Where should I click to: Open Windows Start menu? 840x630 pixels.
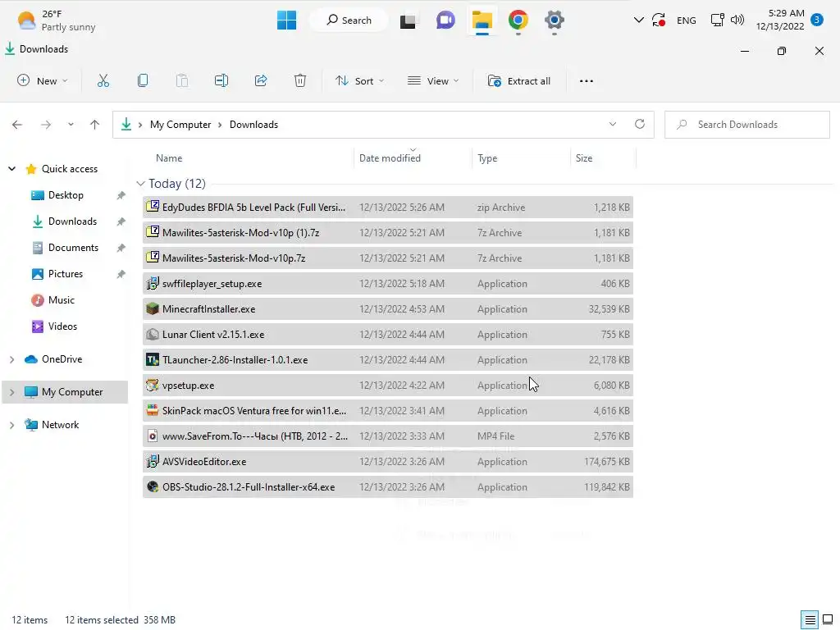(286, 21)
